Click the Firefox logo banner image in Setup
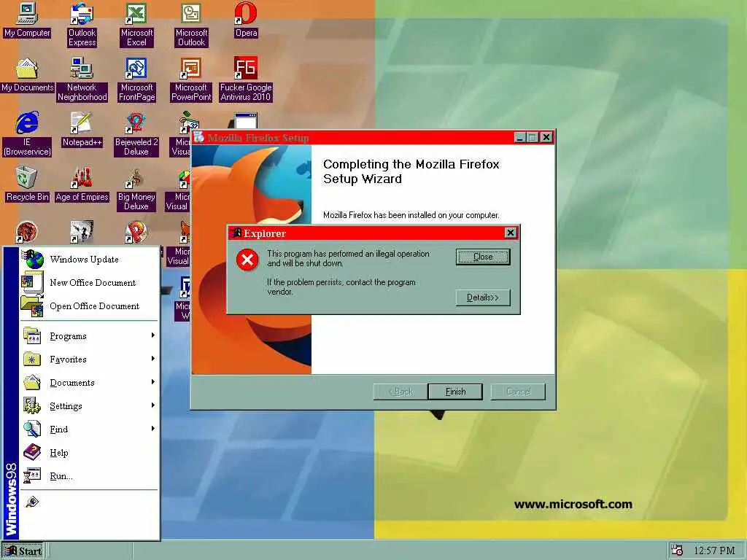The width and height of the screenshot is (747, 560). 252,260
